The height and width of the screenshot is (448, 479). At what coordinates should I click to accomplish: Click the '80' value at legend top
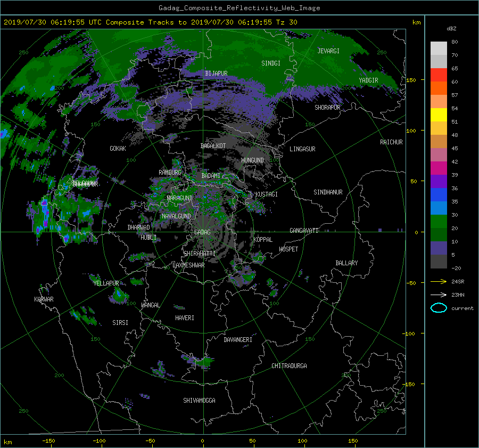coord(455,42)
